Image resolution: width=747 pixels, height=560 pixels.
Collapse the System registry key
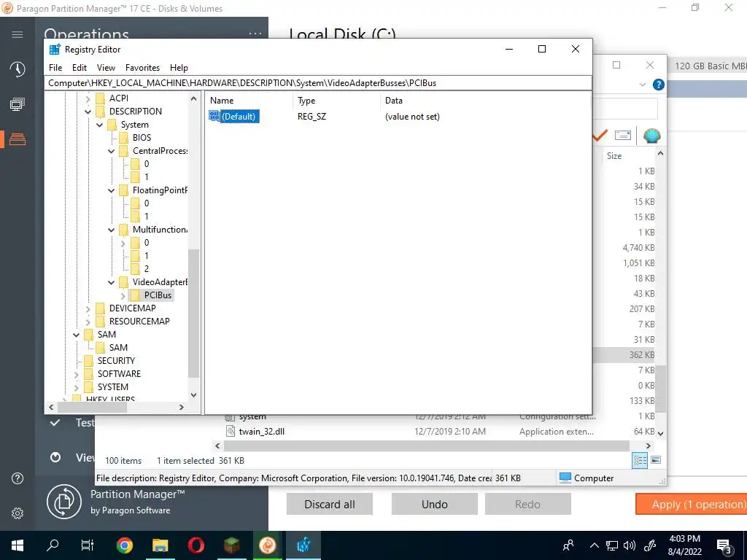point(99,125)
